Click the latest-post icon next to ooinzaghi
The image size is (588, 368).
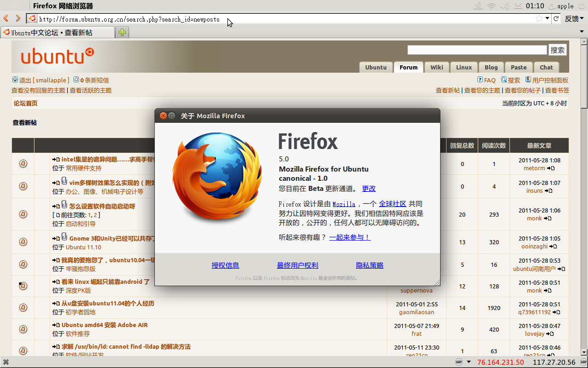[553, 246]
